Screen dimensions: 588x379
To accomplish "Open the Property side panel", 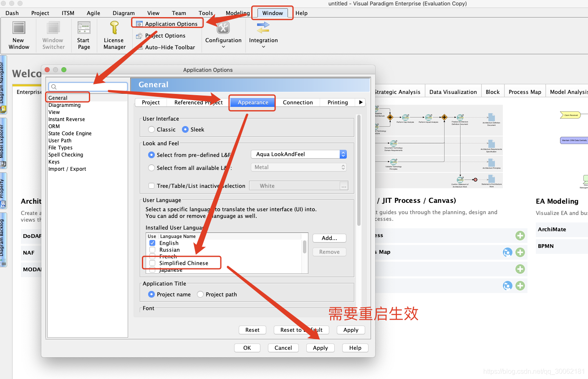I will [x=3, y=191].
